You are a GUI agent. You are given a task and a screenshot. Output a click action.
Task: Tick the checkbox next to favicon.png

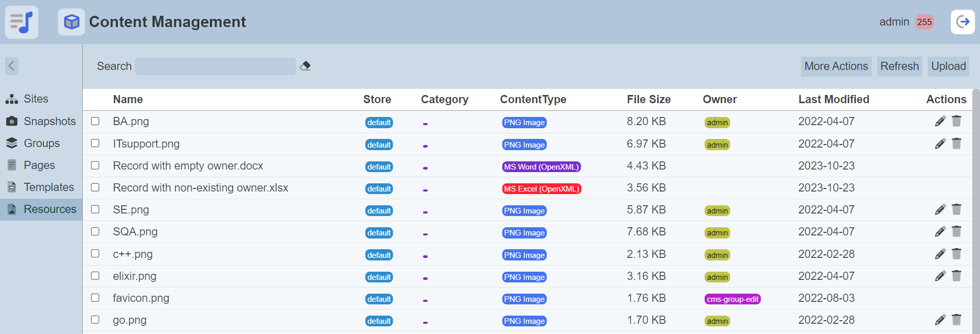click(95, 298)
